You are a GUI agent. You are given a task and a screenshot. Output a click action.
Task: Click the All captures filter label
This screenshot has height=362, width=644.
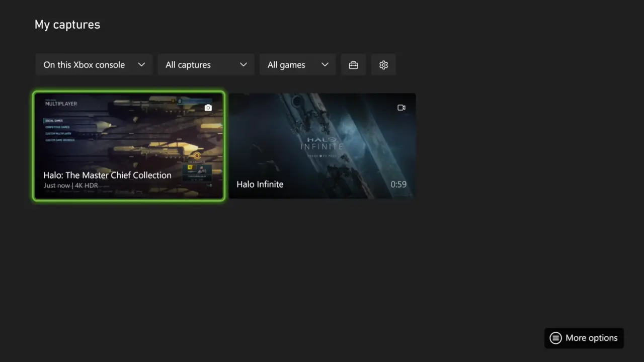point(188,64)
